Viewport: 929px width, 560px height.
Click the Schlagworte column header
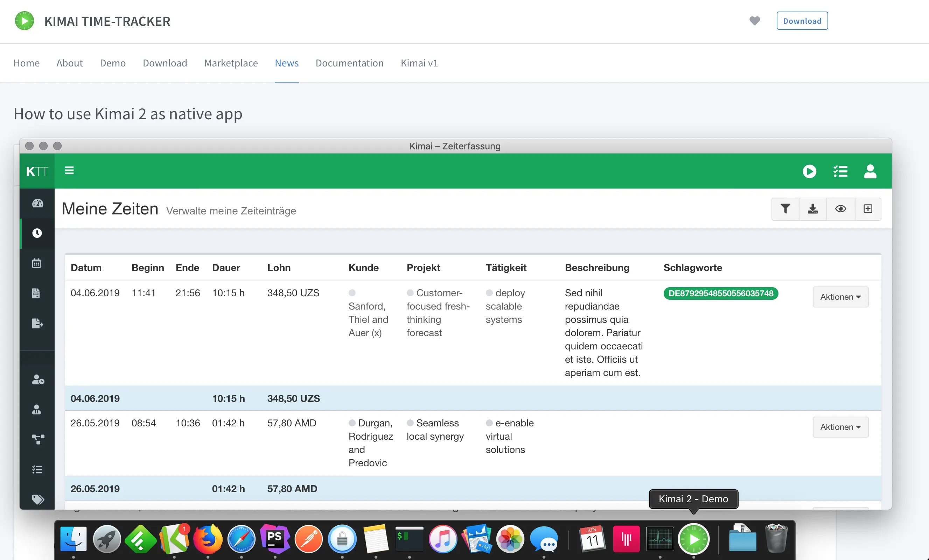pyautogui.click(x=693, y=268)
